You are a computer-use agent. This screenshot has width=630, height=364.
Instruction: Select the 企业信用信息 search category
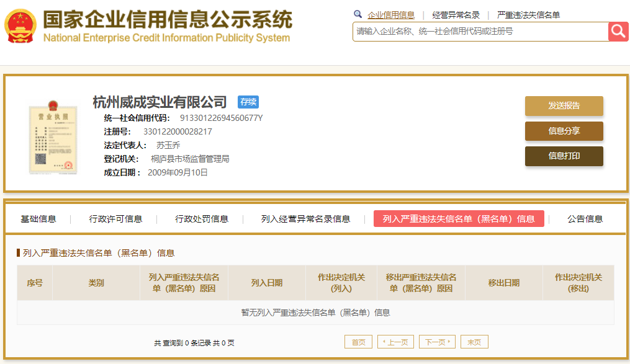pos(391,16)
